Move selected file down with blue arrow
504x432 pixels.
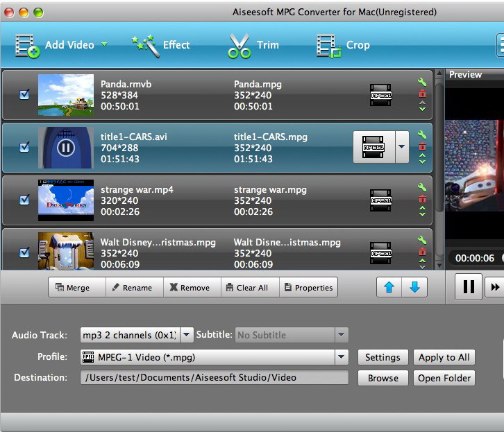pyautogui.click(x=414, y=287)
